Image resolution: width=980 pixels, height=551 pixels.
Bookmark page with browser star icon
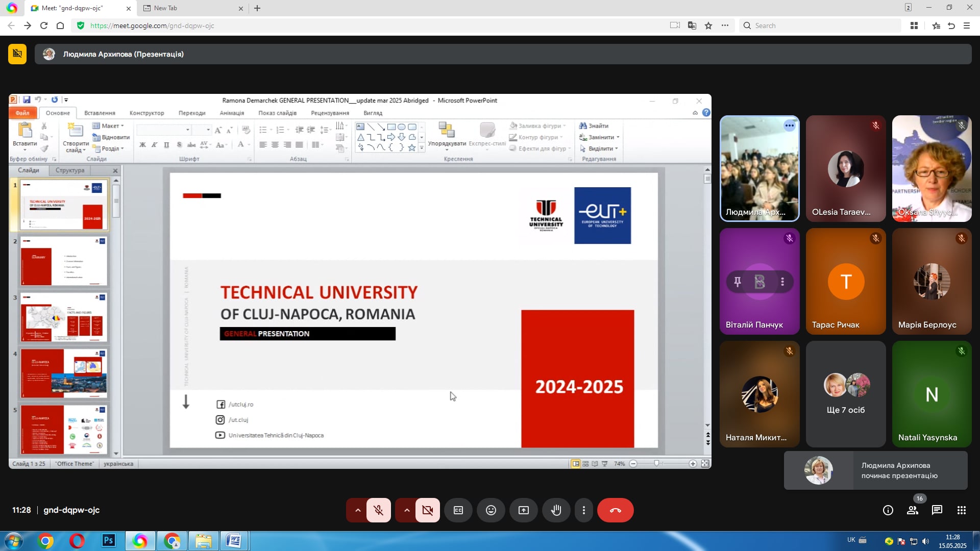[x=708, y=26]
